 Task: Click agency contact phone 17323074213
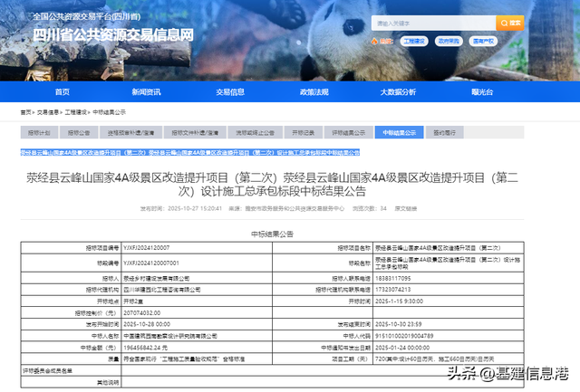pyautogui.click(x=392, y=290)
